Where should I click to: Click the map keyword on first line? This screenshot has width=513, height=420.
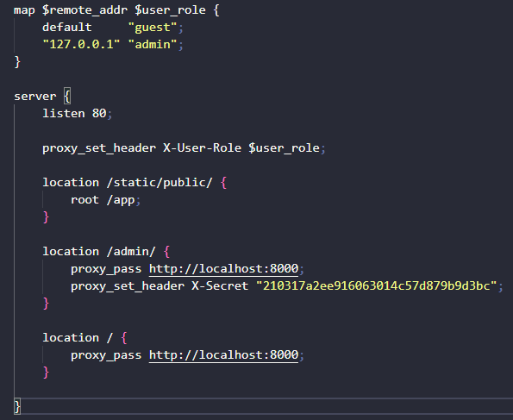(x=24, y=9)
